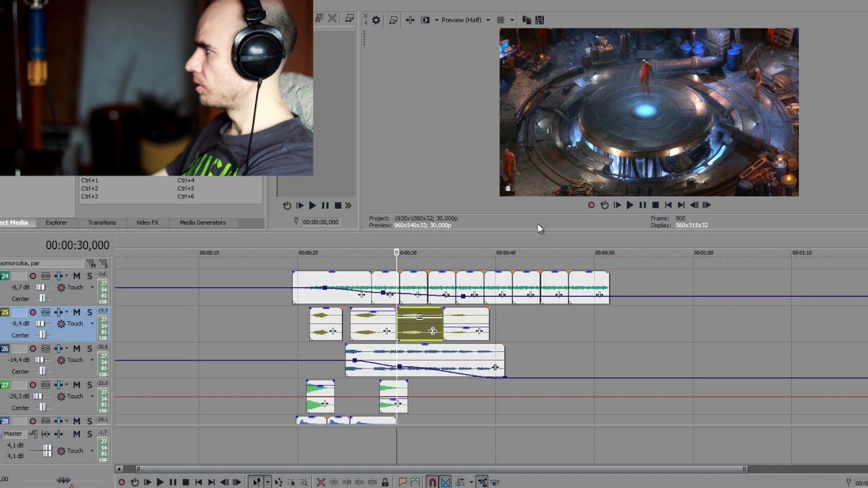Select Envelope Edit Tool in bottom toolbar
Screen dimensions: 868x488
coord(278,483)
